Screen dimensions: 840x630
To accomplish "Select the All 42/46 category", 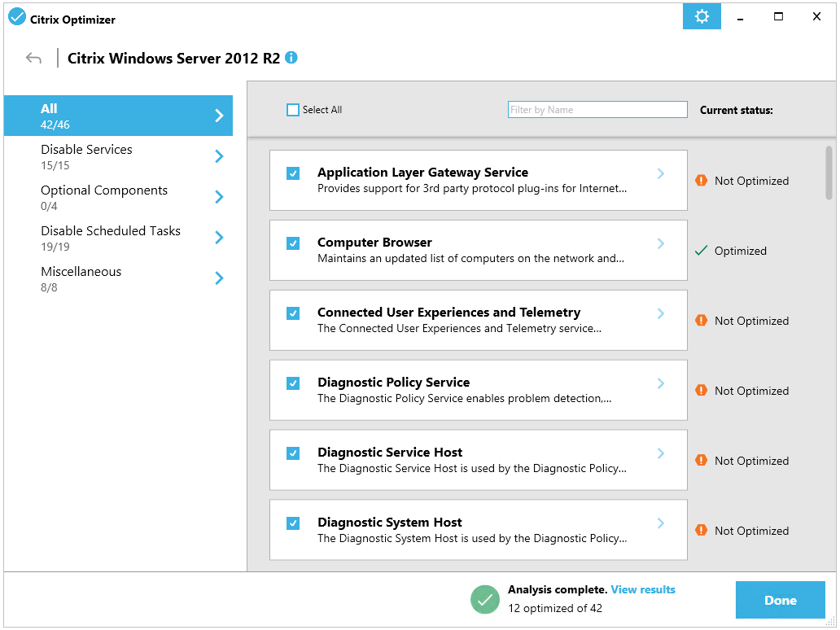I will 118,116.
